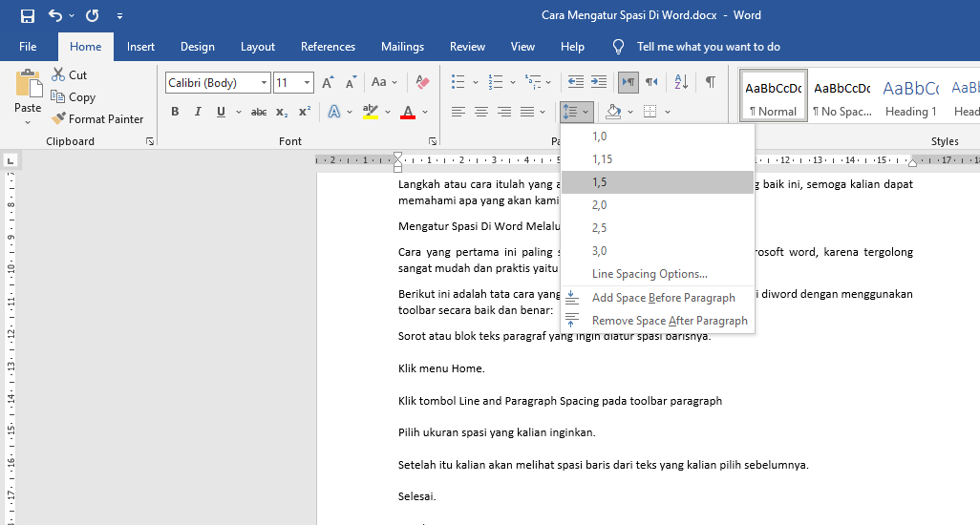Open the Clipboard dialog launcher
The image size is (980, 525).
tap(150, 141)
